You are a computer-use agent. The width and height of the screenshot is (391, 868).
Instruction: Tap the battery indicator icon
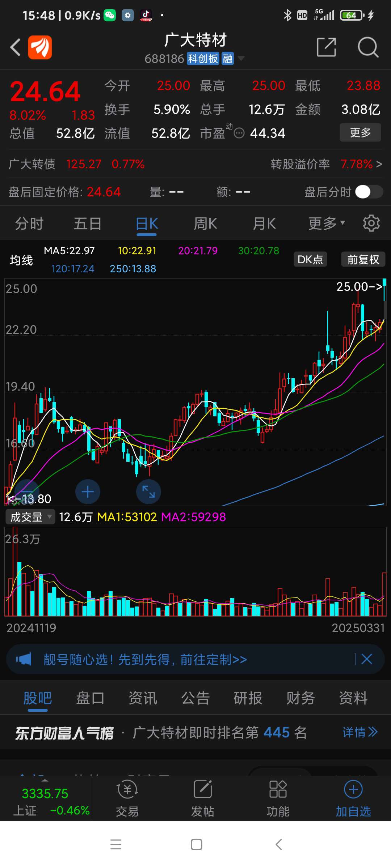pos(352,15)
